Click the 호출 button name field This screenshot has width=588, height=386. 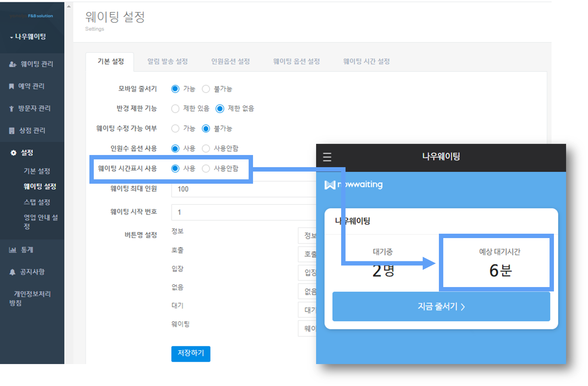[x=307, y=254]
